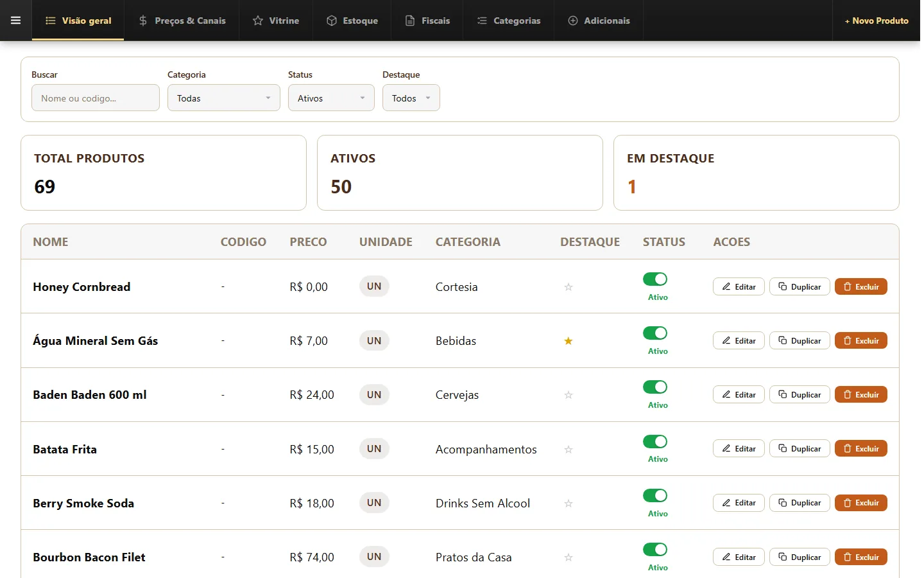924x578 pixels.
Task: Duplicate Batata Frita
Action: coord(800,448)
